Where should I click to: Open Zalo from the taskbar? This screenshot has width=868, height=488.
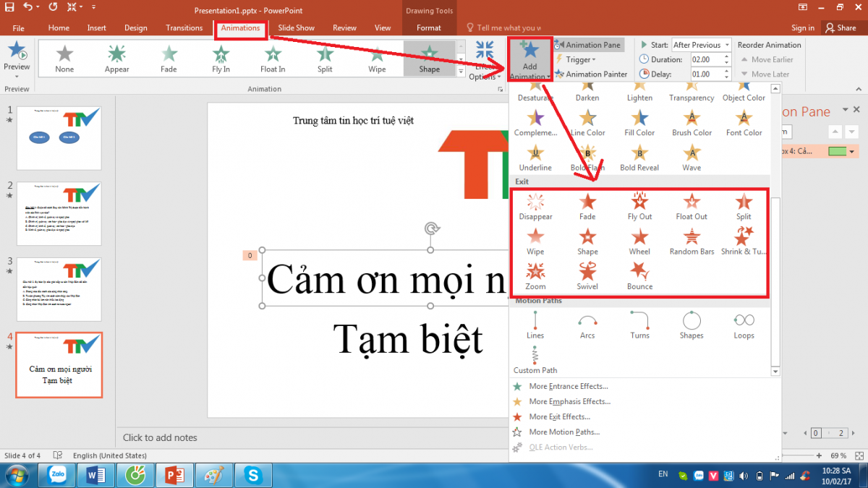coord(57,475)
